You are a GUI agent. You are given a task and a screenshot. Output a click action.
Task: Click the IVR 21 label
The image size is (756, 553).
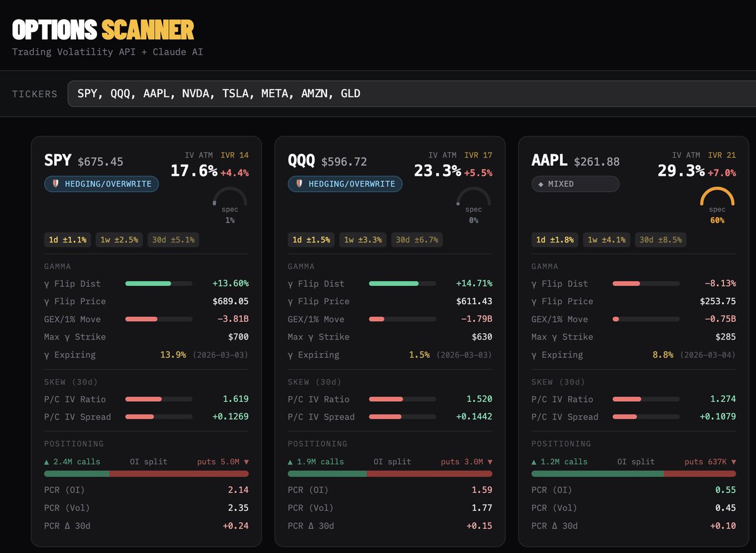(x=723, y=155)
